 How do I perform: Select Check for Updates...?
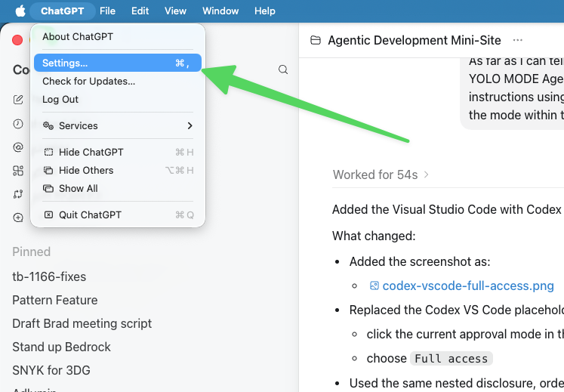[118, 82]
